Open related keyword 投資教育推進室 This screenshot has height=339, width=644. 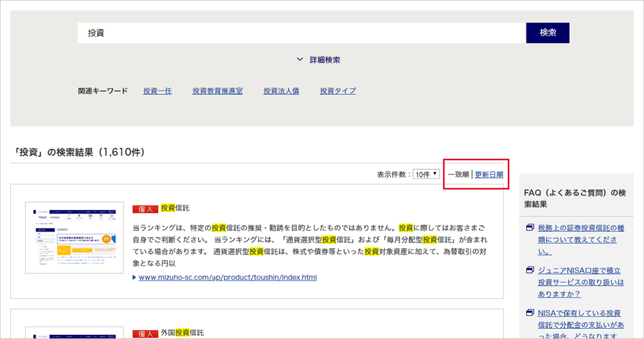217,91
